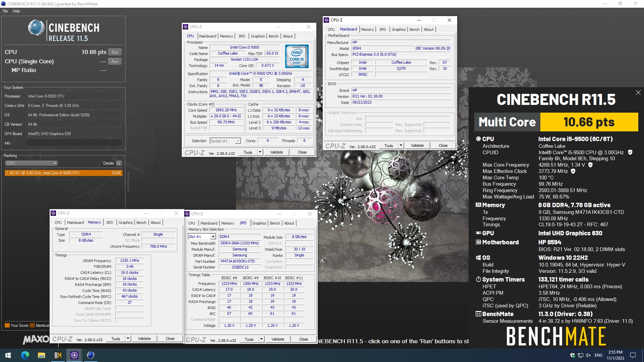Screen dimensions: 644x362
Task: Open BenchMate taskbar icon
Action: (x=58, y=355)
